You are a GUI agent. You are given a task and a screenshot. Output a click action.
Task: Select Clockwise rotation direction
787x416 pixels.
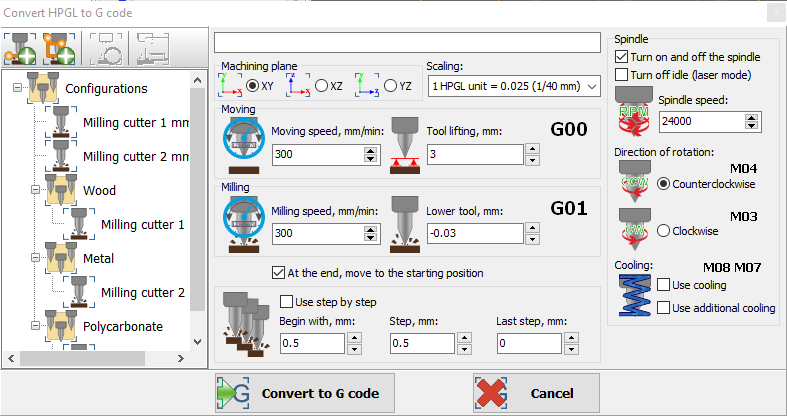(x=663, y=231)
